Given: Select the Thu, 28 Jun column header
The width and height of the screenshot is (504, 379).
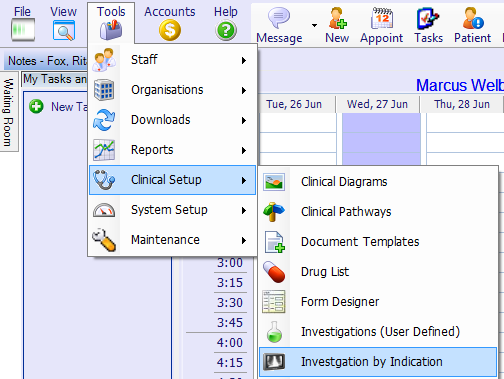Looking at the screenshot, I should pyautogui.click(x=462, y=104).
